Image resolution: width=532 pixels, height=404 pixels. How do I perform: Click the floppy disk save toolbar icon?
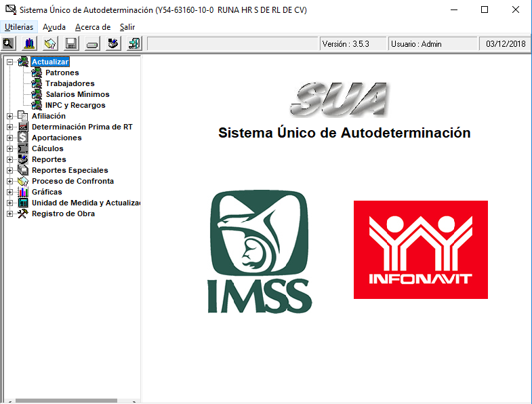(x=71, y=43)
